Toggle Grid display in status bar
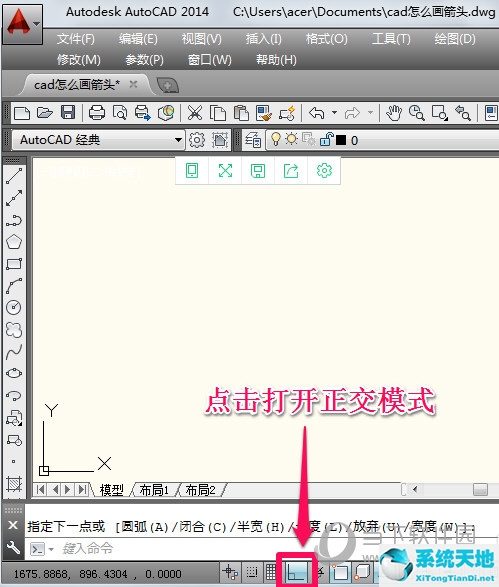 point(271,572)
